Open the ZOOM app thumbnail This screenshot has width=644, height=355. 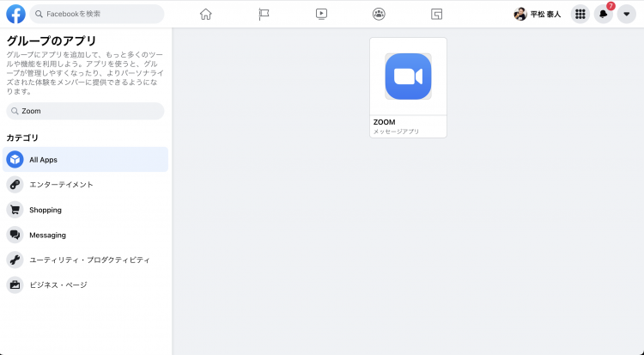[408, 77]
